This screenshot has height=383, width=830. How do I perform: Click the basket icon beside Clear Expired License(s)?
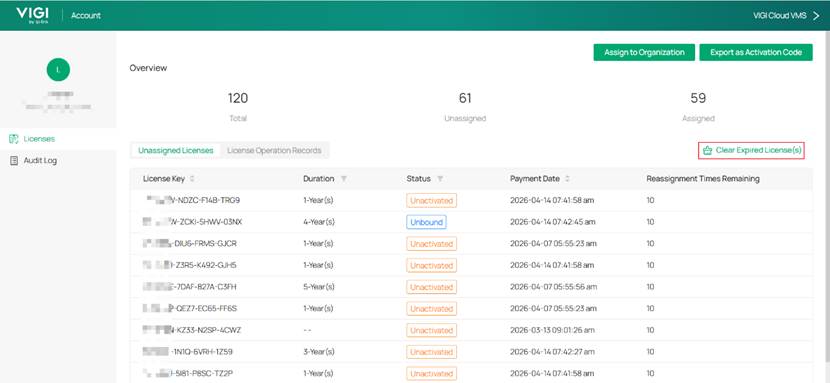pyautogui.click(x=707, y=151)
